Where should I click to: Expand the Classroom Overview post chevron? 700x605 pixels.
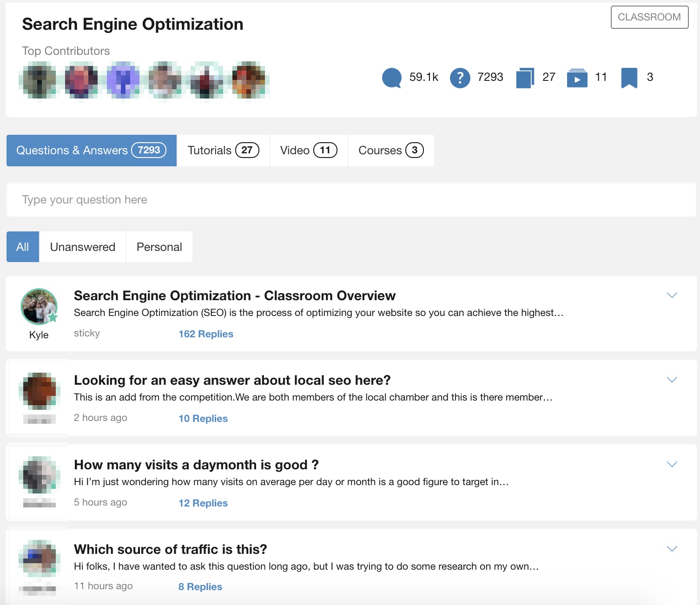coord(672,295)
